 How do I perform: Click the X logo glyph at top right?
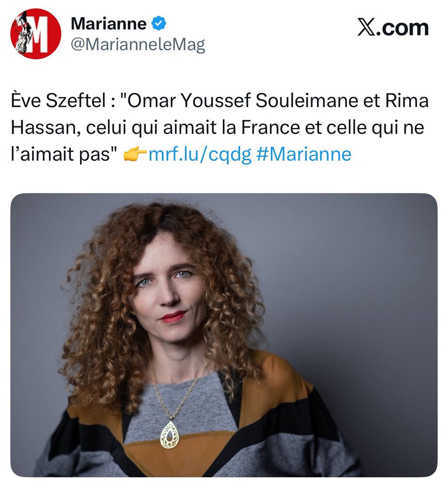[367, 28]
